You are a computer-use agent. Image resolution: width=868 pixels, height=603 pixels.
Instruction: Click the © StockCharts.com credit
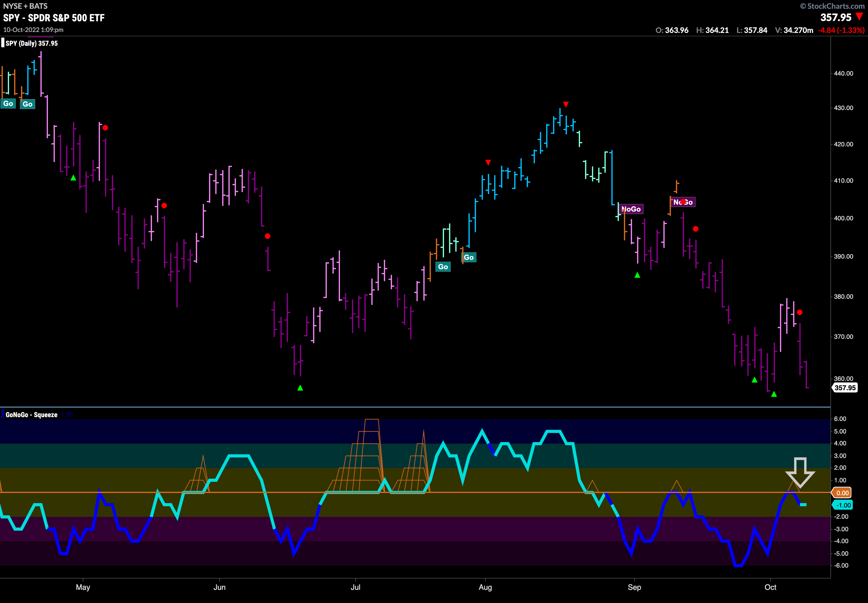tap(832, 6)
